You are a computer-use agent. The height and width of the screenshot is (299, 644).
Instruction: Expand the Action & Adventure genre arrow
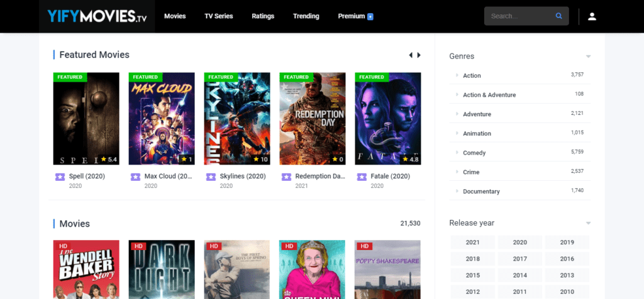pyautogui.click(x=457, y=94)
